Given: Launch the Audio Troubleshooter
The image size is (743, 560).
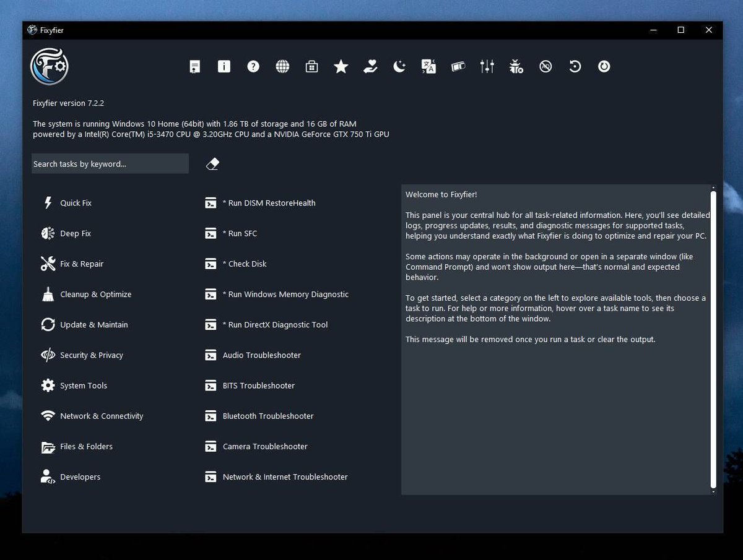Looking at the screenshot, I should [x=253, y=355].
